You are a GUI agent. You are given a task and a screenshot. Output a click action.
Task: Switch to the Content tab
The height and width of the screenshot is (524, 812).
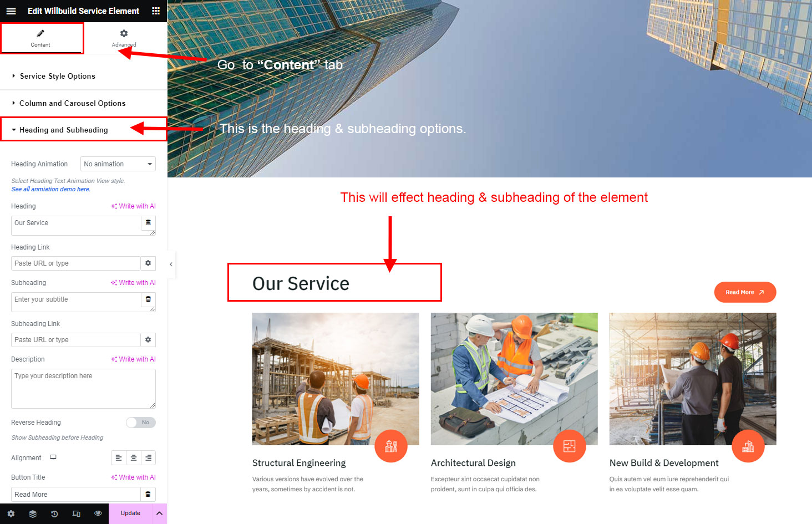[x=41, y=38]
